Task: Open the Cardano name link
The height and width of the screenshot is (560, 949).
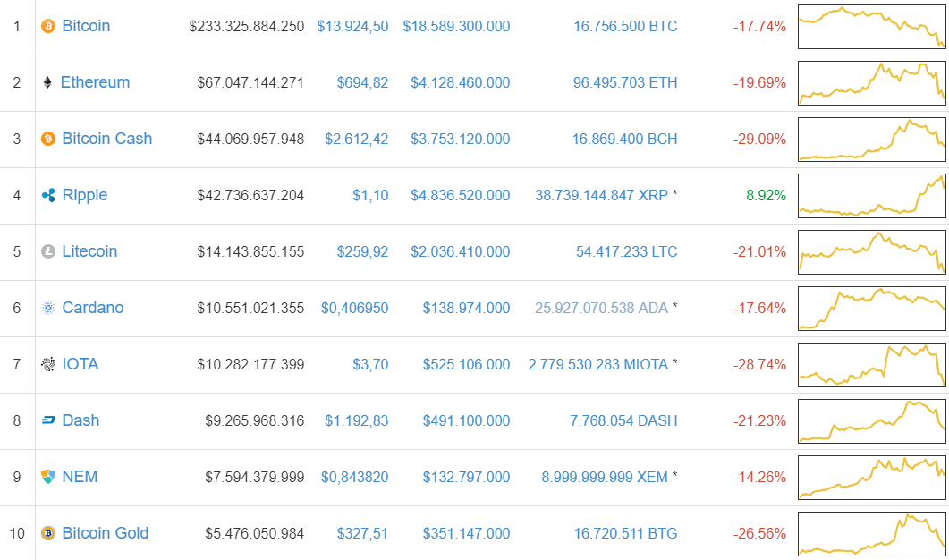Action: [93, 308]
